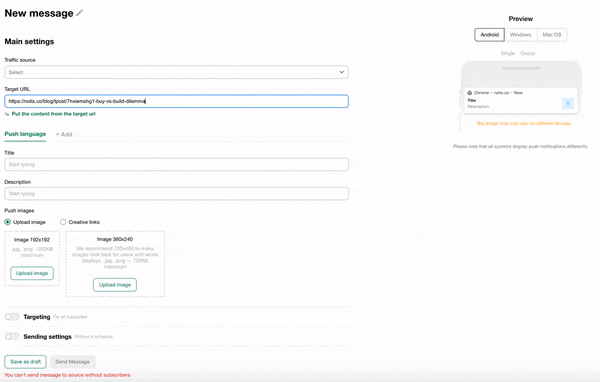The height and width of the screenshot is (382, 600).
Task: Switch preview to Android
Action: 489,35
